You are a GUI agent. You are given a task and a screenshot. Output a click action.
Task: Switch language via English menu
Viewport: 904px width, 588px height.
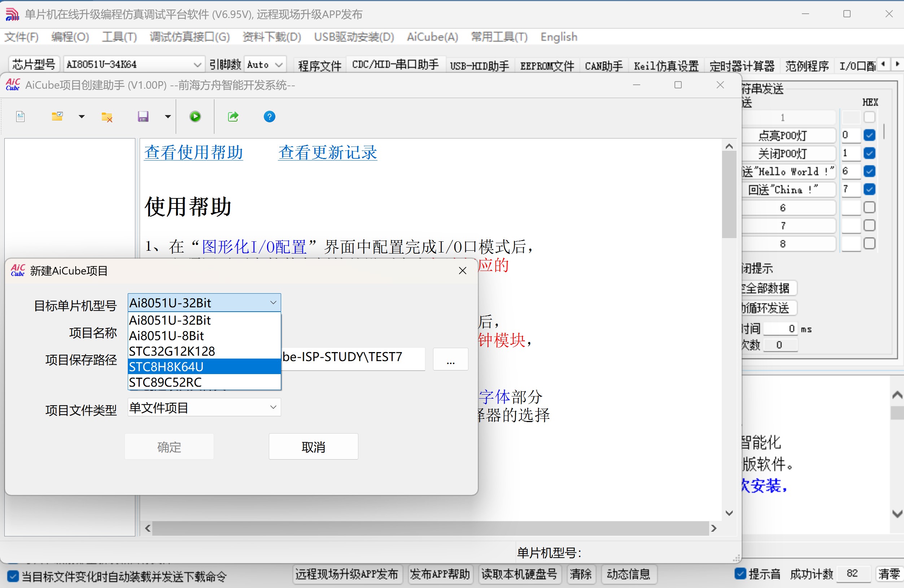tap(559, 37)
